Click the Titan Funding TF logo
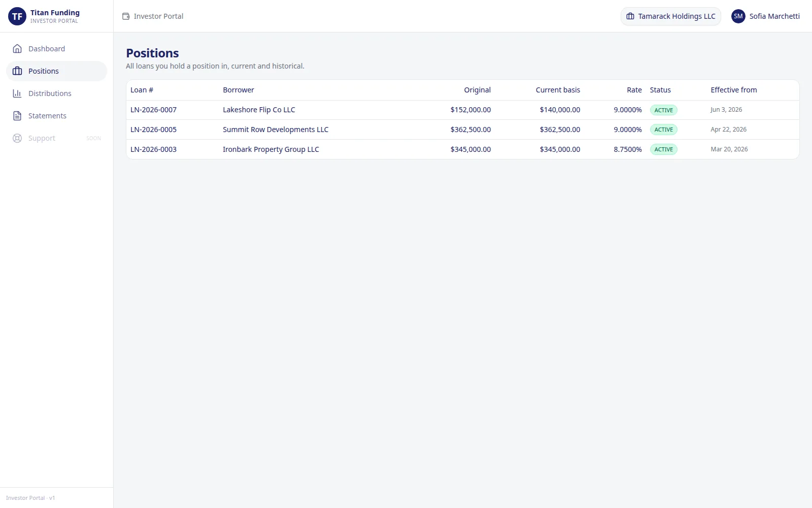 17,16
